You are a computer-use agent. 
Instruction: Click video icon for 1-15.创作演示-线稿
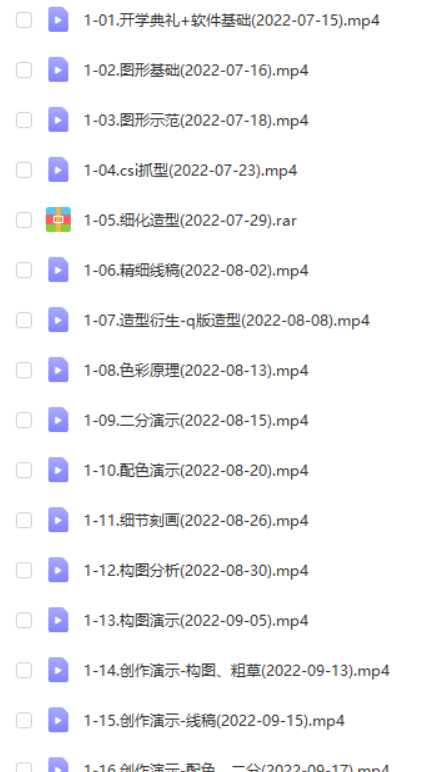tap(58, 720)
